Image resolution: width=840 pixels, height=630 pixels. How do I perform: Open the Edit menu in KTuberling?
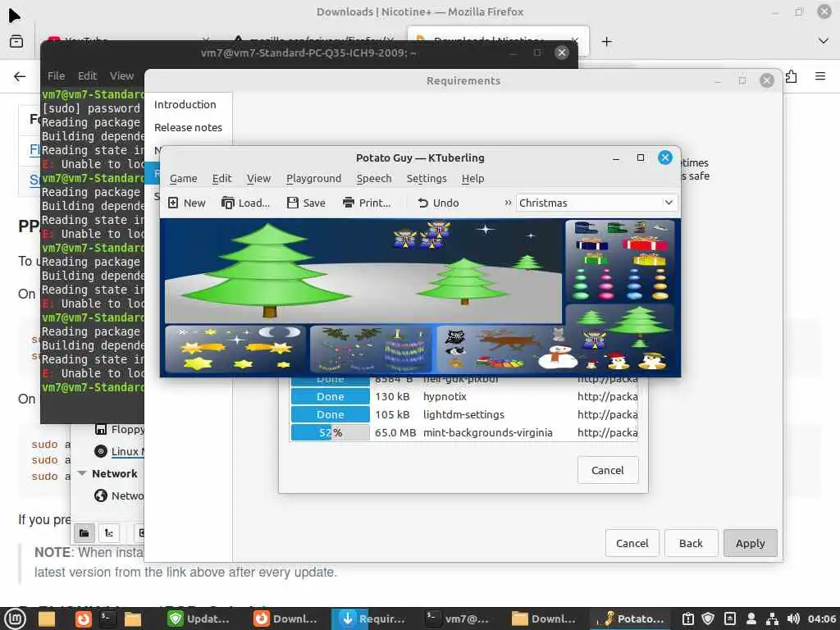(221, 178)
